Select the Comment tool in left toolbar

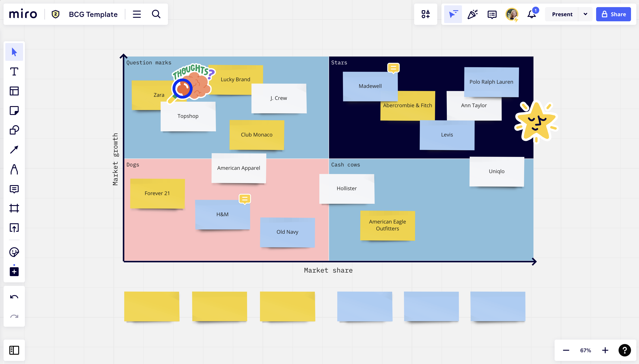14,189
